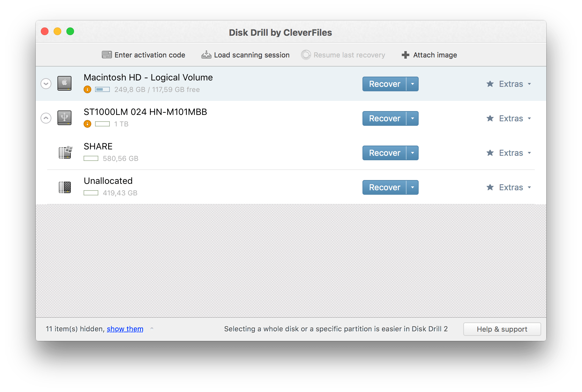Open the Extras menu for Macintosh HD
Viewport: 582px width, 392px height.
(x=511, y=84)
